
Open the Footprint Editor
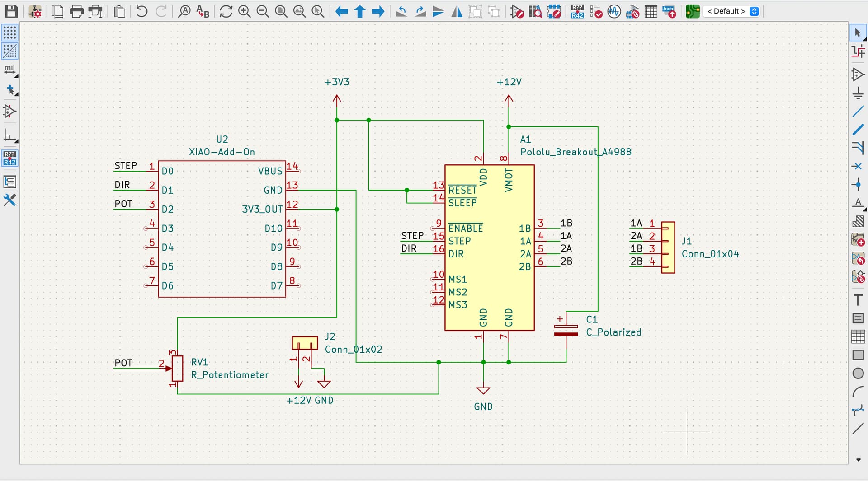click(554, 11)
